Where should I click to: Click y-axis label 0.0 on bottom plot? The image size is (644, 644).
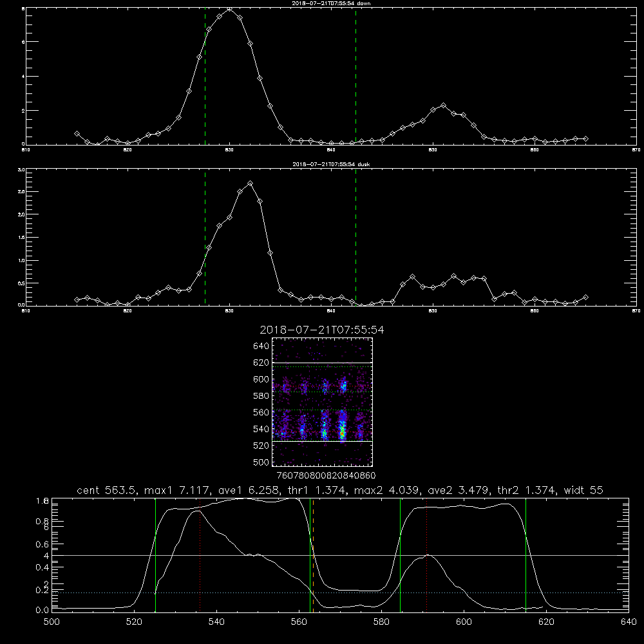coord(41,611)
